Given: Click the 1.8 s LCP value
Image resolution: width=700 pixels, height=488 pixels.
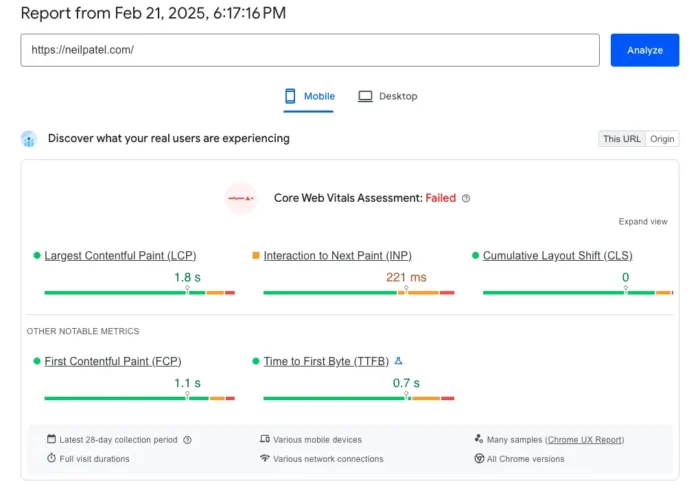Looking at the screenshot, I should point(188,277).
